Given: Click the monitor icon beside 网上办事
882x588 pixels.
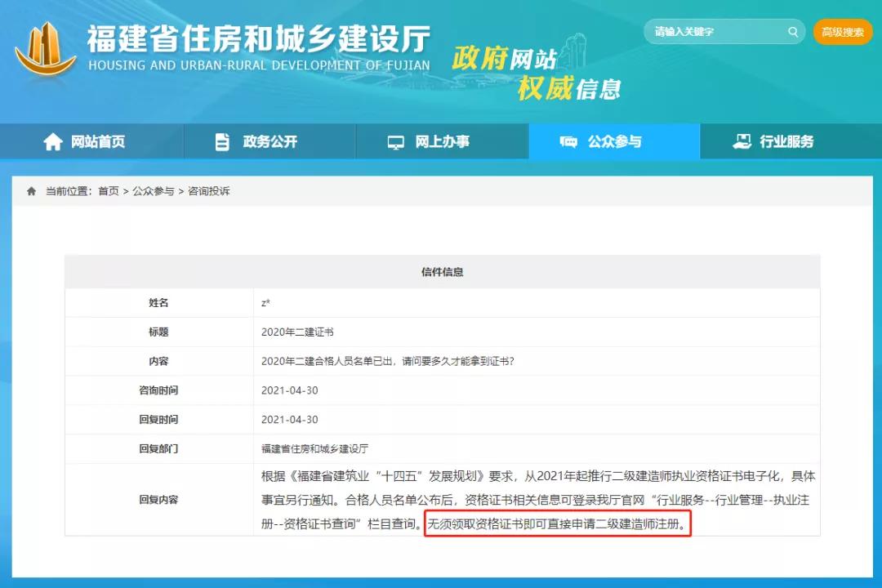Looking at the screenshot, I should pyautogui.click(x=396, y=142).
